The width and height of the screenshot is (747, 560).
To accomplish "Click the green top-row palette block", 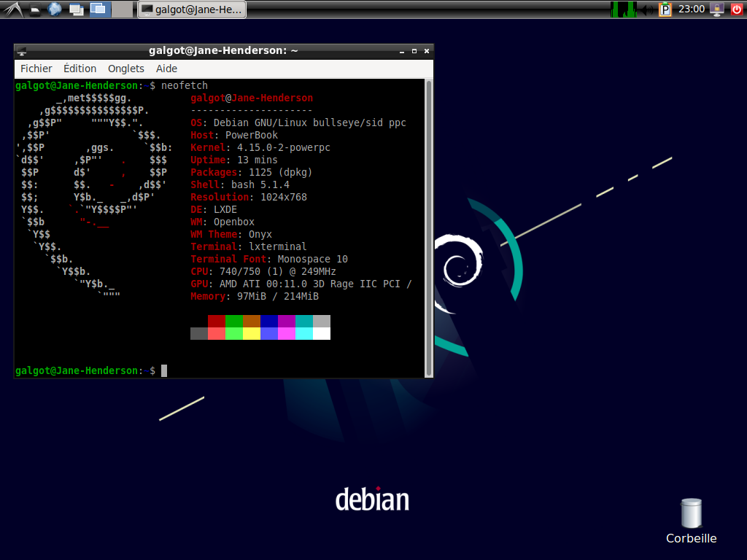I will (234, 321).
